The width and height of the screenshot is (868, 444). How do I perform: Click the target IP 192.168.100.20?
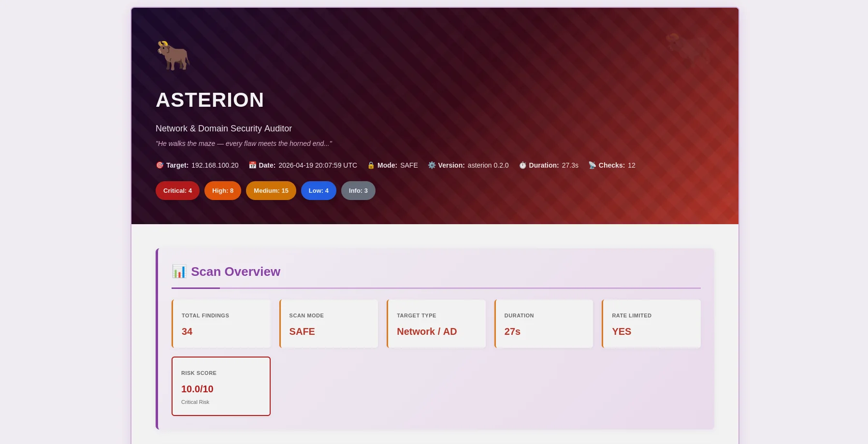pyautogui.click(x=215, y=165)
